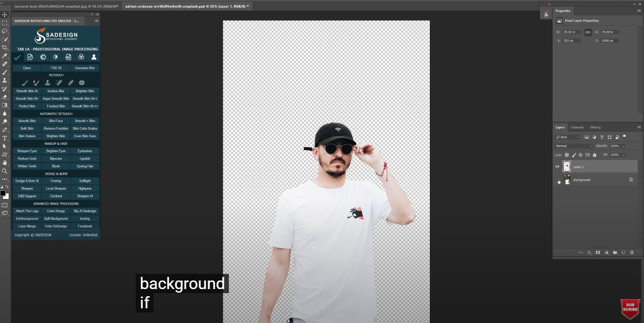Select the Move tool
The width and height of the screenshot is (644, 323).
tap(5, 15)
